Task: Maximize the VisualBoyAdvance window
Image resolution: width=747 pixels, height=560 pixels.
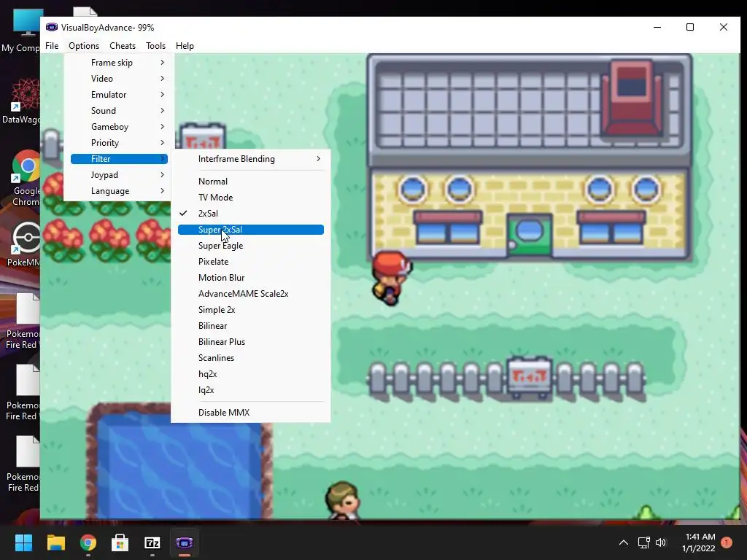Action: tap(690, 27)
